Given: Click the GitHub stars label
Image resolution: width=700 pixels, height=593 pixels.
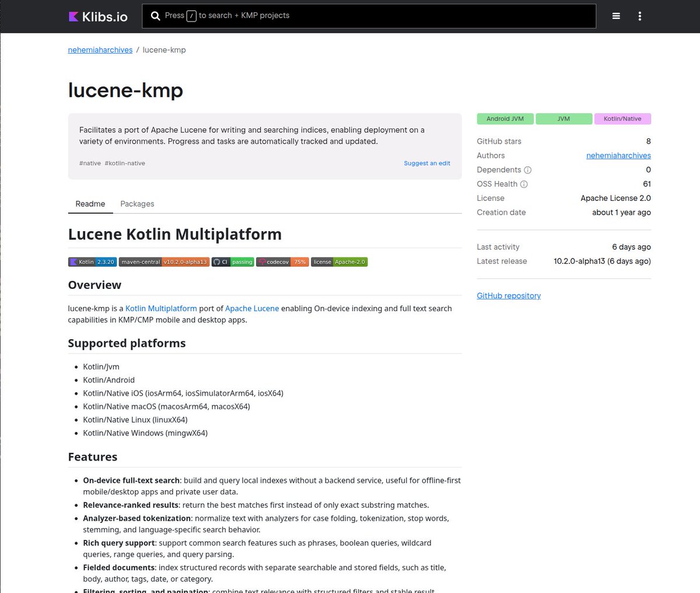Looking at the screenshot, I should coord(499,141).
